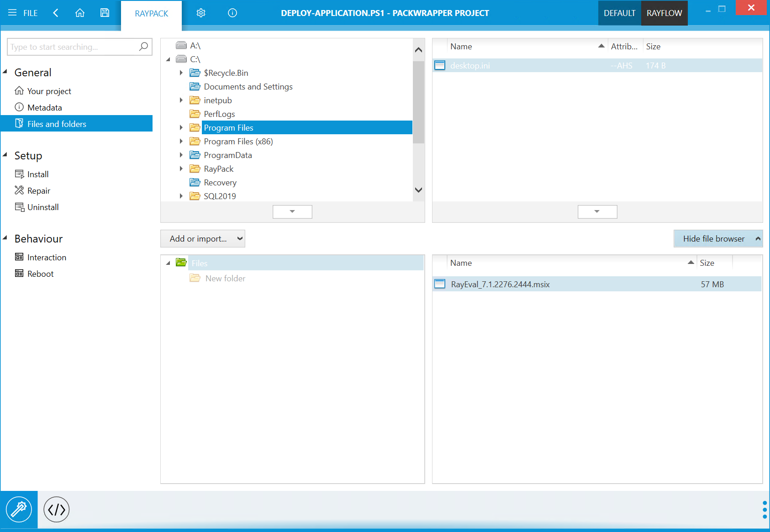Viewport: 770px width, 532px height.
Task: Open the FILE menu
Action: point(23,13)
